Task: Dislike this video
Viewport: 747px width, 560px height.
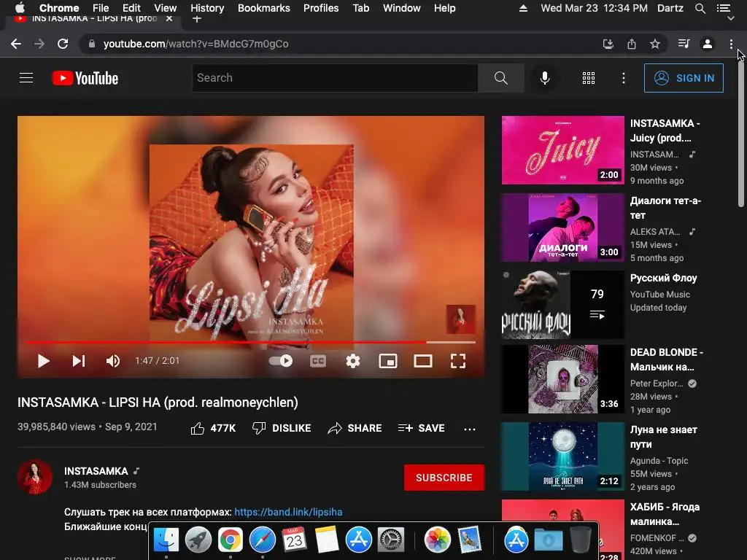Action: pyautogui.click(x=282, y=428)
